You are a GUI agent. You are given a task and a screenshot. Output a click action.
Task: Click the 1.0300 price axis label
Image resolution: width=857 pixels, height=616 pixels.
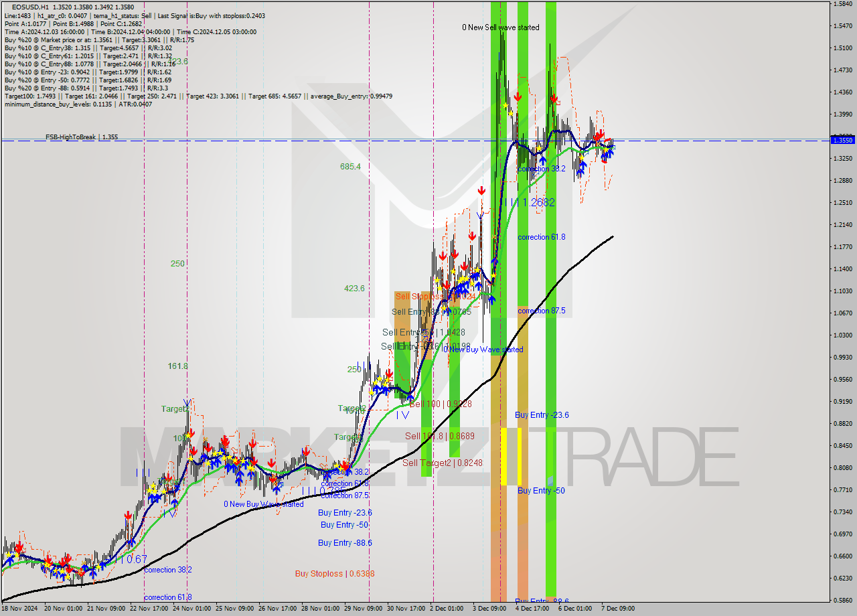click(x=842, y=335)
